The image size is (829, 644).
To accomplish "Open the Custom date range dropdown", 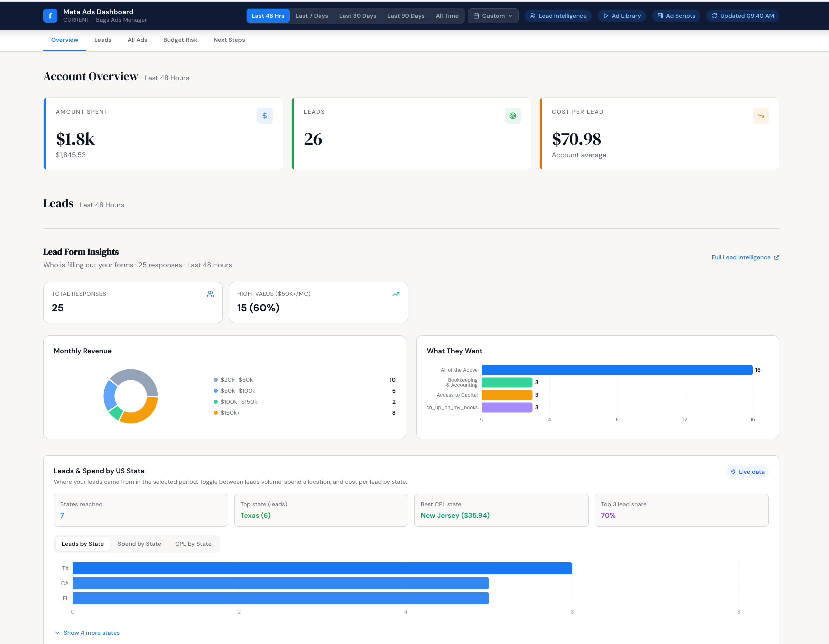I will pos(493,16).
